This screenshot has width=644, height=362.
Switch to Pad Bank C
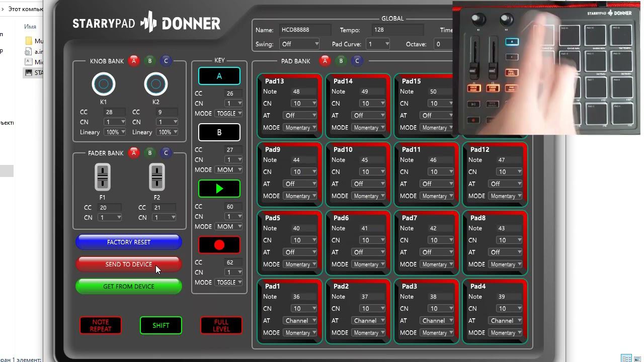click(357, 61)
